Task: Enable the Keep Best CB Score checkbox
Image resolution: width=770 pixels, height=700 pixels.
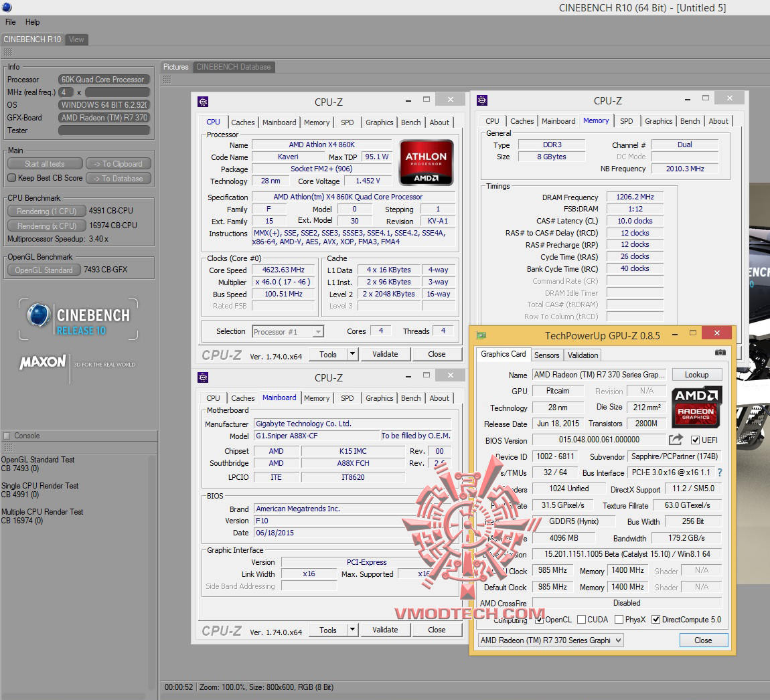Action: point(11,178)
